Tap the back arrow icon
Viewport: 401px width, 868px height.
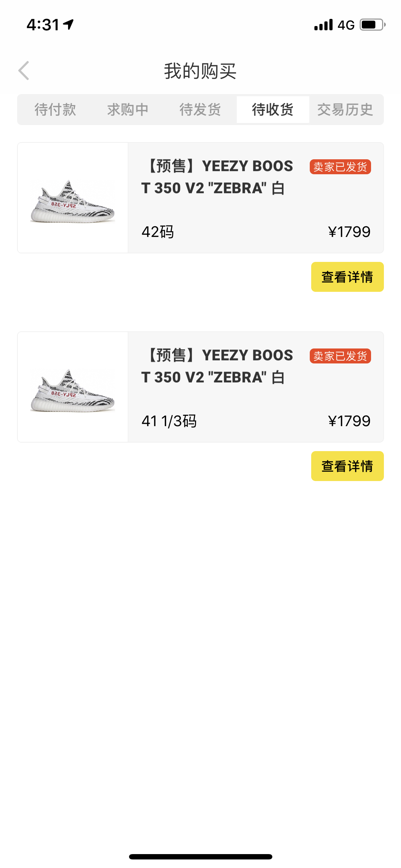click(24, 71)
